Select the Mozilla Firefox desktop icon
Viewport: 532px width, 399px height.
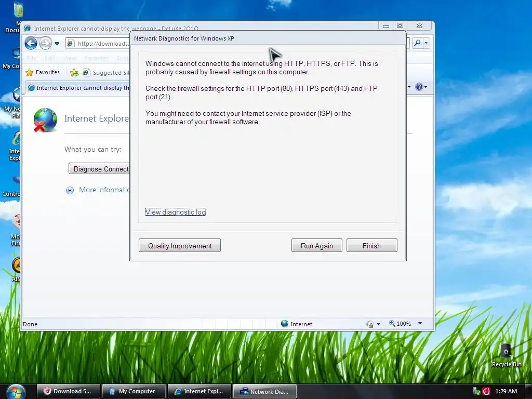15,230
